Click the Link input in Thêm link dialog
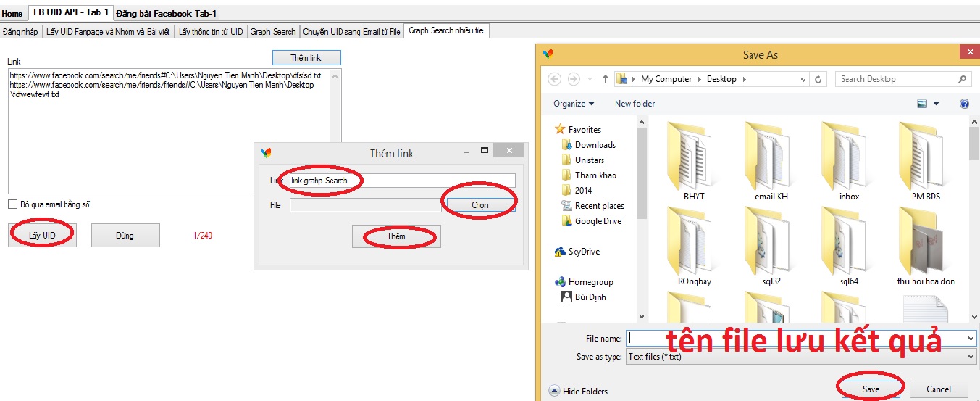 point(403,181)
